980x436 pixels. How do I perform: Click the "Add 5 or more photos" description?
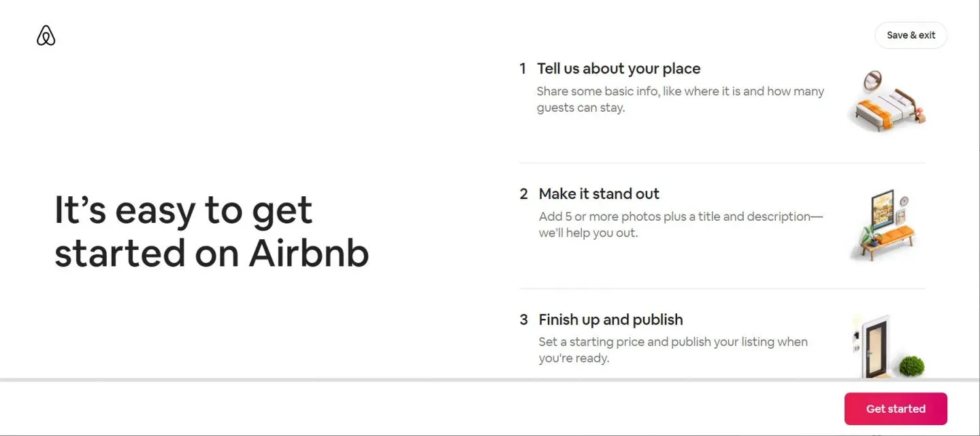681,225
